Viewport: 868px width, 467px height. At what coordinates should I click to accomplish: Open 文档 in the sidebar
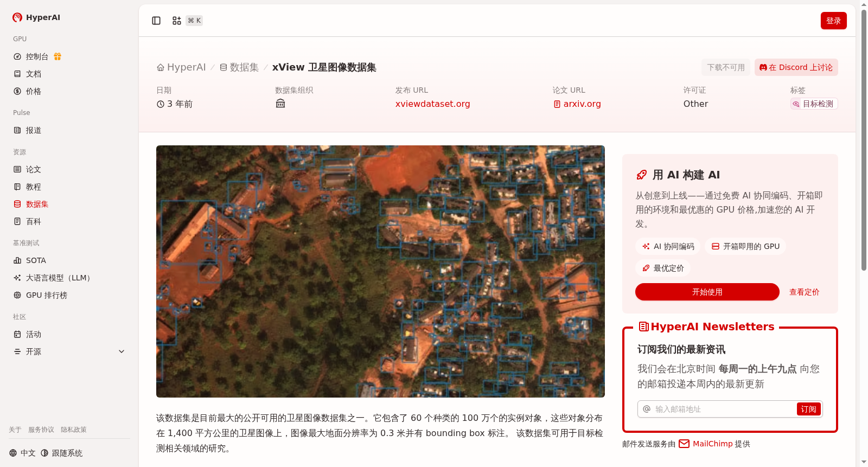pyautogui.click(x=34, y=74)
